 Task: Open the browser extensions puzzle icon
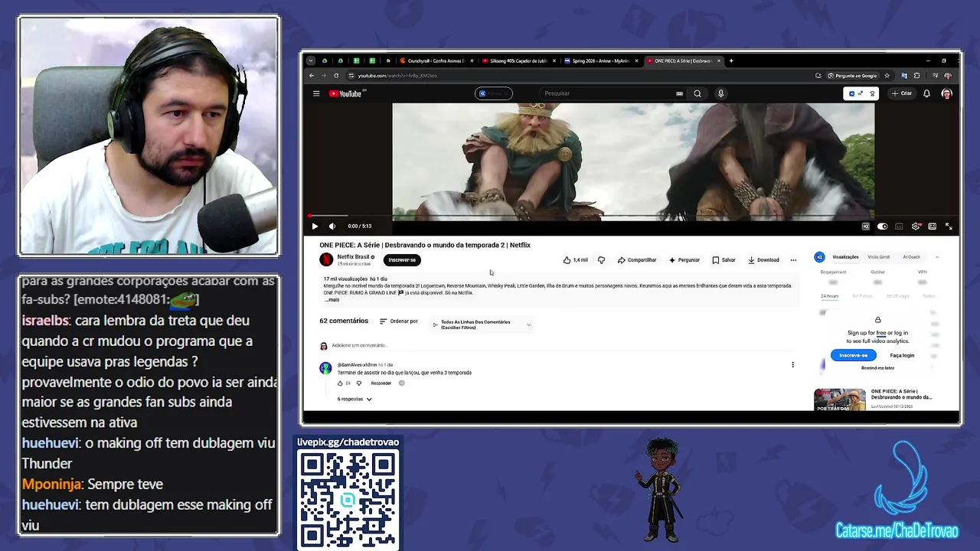(x=916, y=76)
